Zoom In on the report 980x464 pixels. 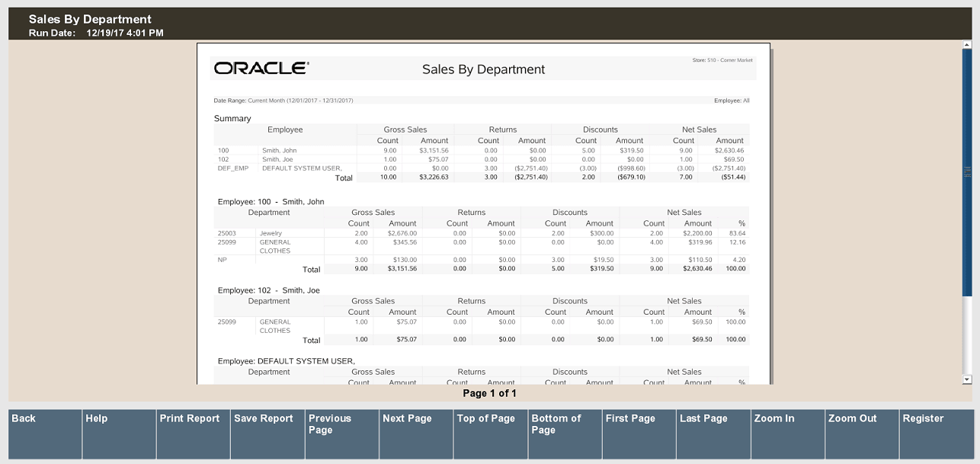point(787,434)
